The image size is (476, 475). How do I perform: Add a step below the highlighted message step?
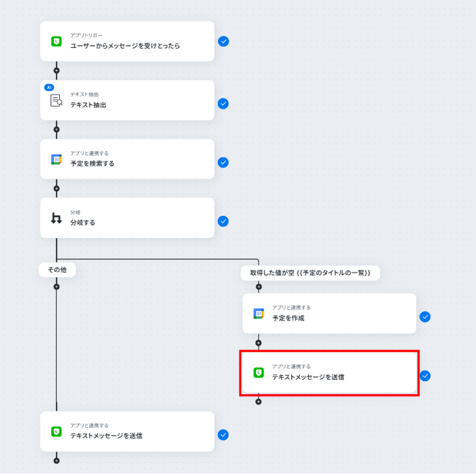(x=258, y=401)
